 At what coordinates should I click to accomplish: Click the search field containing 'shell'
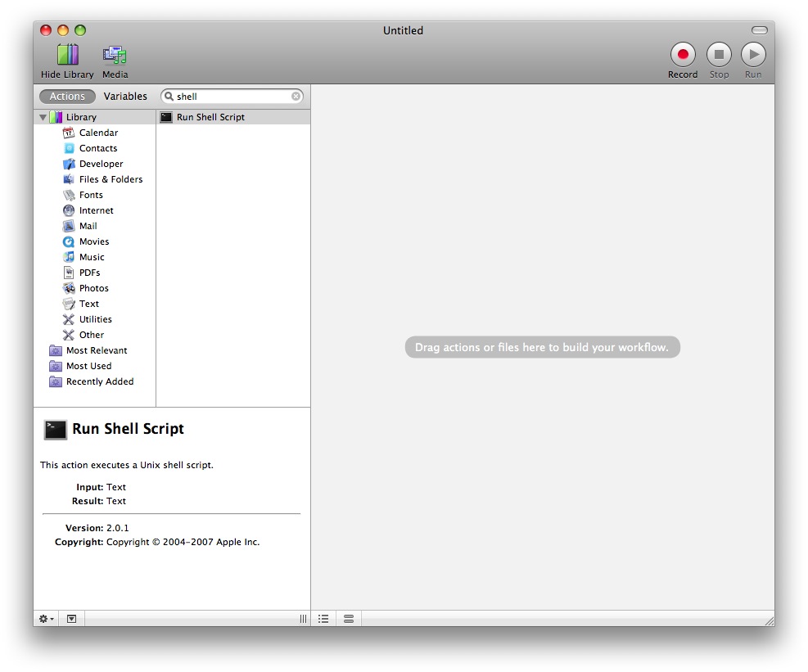[232, 97]
